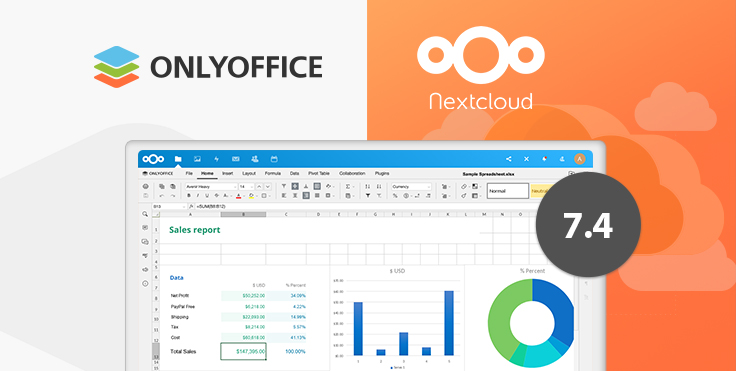The image size is (736, 371).
Task: Toggle align left button
Action: (x=284, y=196)
